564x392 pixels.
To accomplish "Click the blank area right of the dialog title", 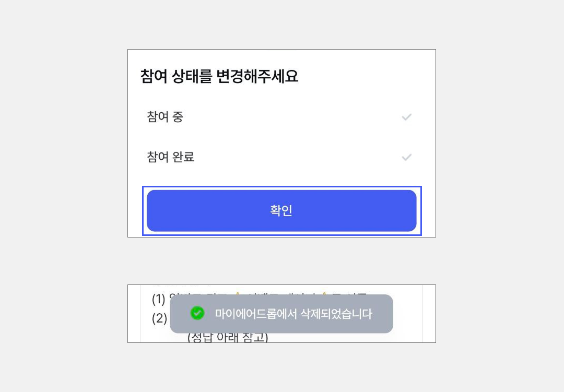I will (x=366, y=77).
